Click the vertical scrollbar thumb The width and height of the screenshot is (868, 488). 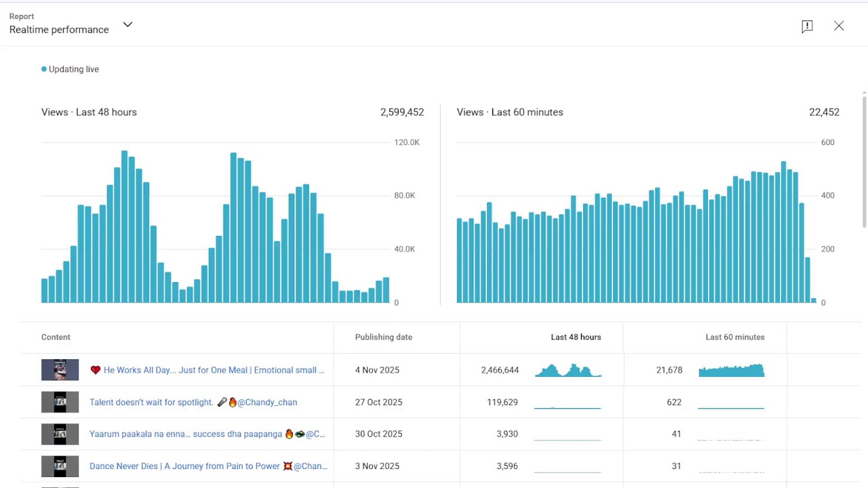tap(864, 161)
